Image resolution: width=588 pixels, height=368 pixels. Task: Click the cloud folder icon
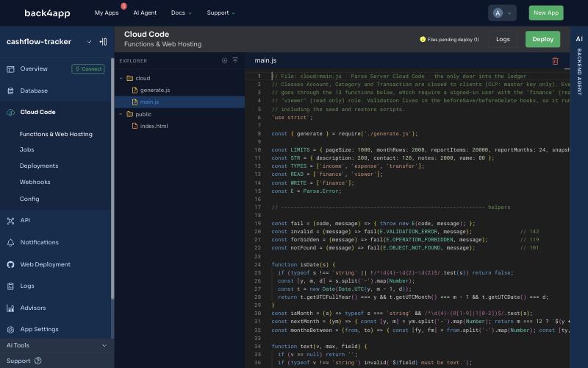coord(130,78)
